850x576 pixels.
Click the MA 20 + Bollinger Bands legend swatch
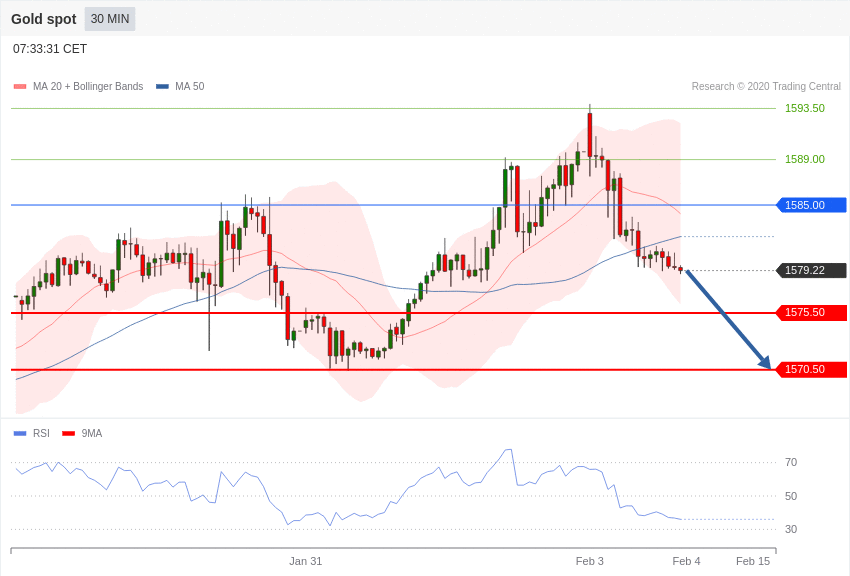point(20,87)
